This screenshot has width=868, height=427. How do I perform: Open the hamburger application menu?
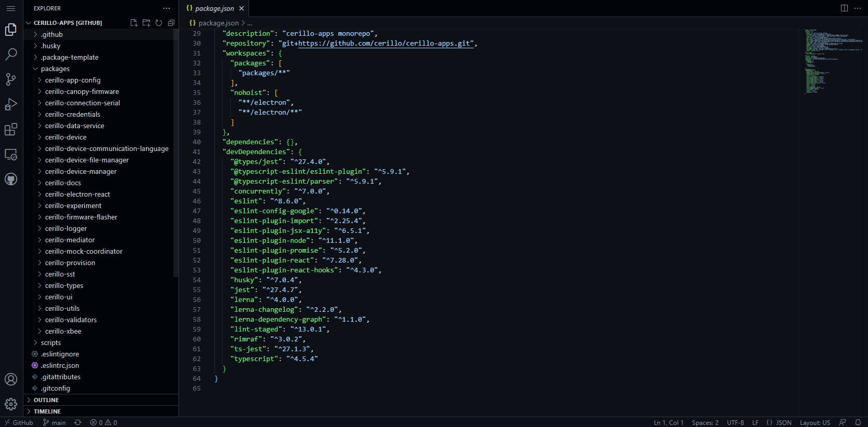[x=11, y=8]
